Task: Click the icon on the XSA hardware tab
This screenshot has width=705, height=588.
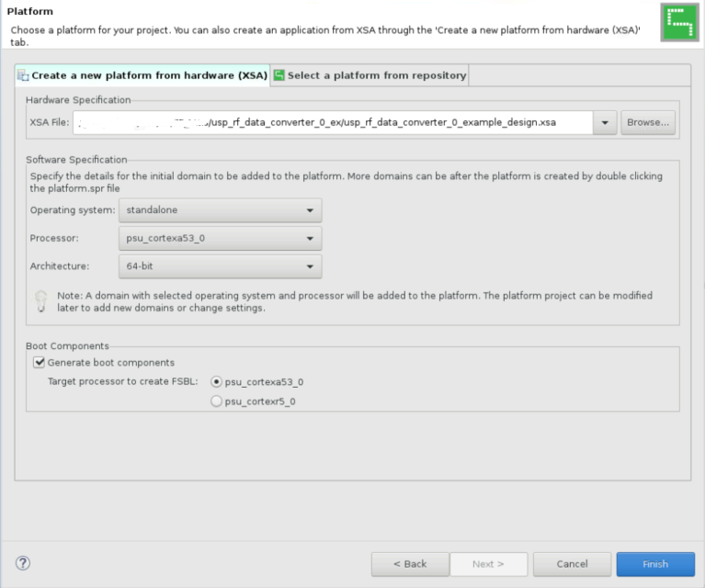Action: coord(23,75)
